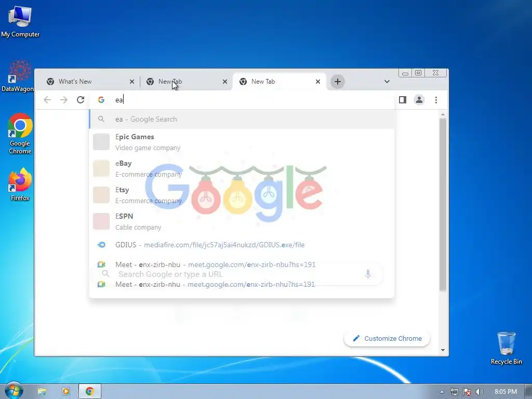Click the Show desktop strip
The width and height of the screenshot is (532, 399).
tap(528, 391)
